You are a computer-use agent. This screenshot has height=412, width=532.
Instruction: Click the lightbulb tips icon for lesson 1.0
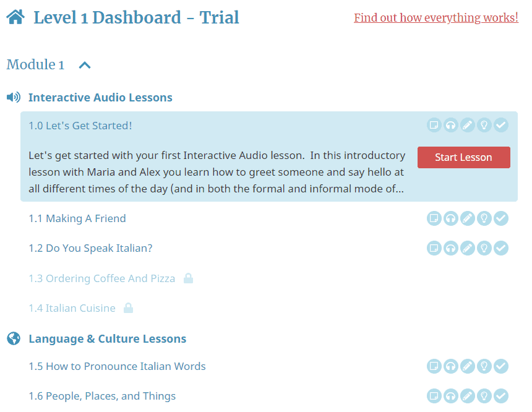484,125
